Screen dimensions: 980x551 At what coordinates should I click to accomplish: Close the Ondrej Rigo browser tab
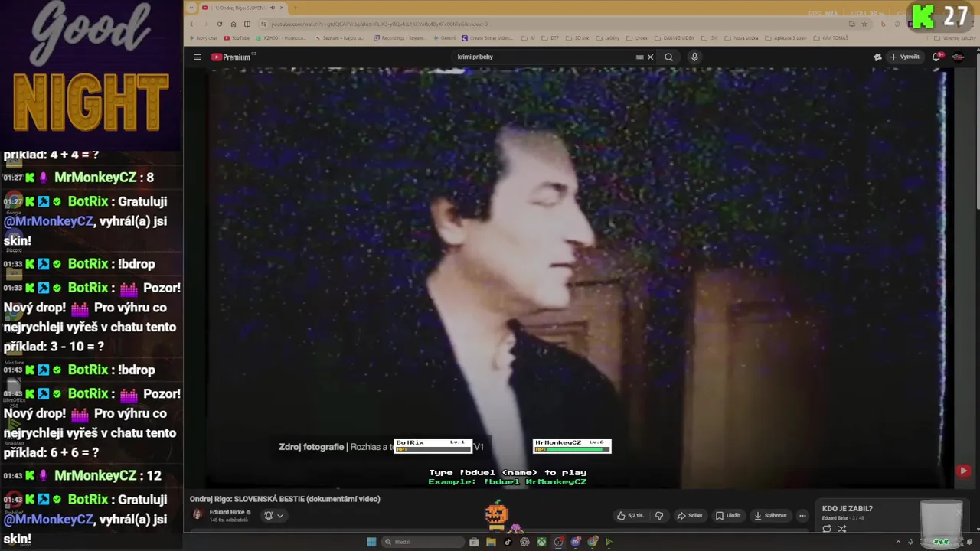click(x=282, y=8)
